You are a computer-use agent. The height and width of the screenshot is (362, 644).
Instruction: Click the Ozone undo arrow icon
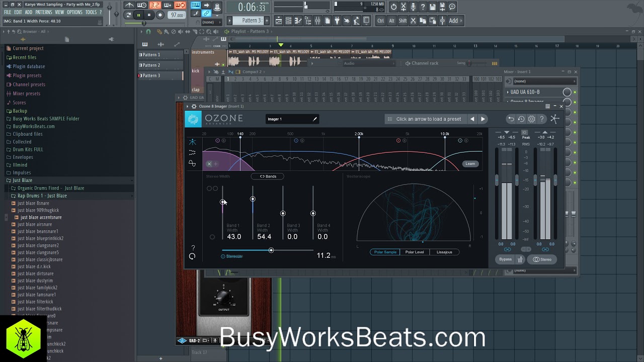511,119
